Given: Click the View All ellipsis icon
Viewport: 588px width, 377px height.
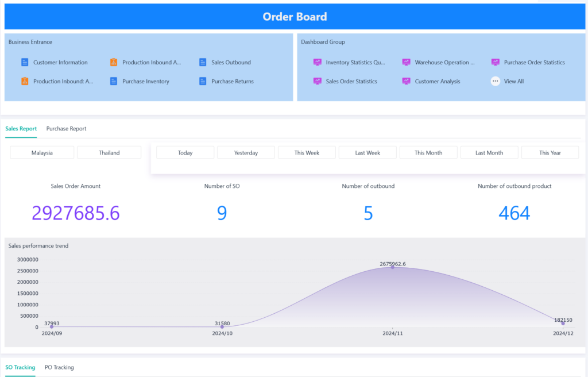Looking at the screenshot, I should [495, 81].
